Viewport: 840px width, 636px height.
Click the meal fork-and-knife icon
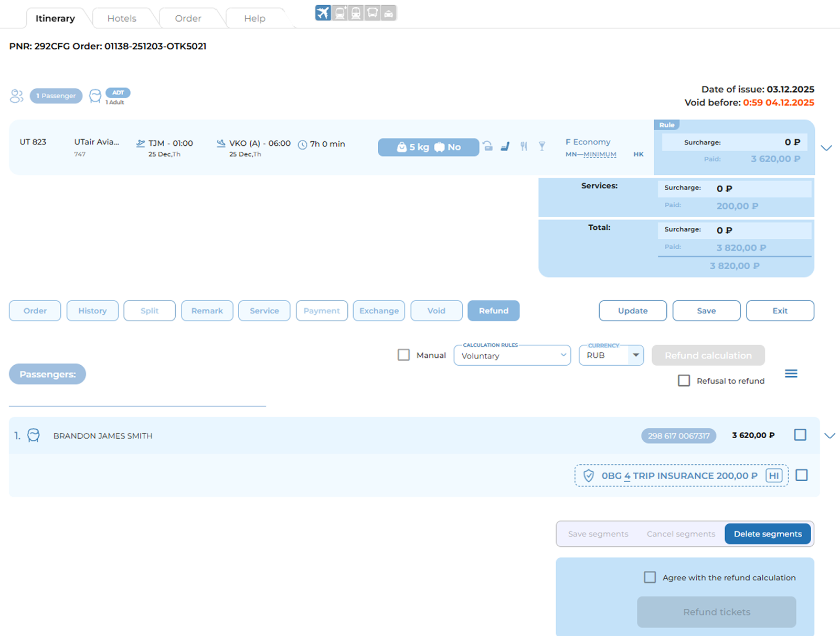[x=524, y=146]
